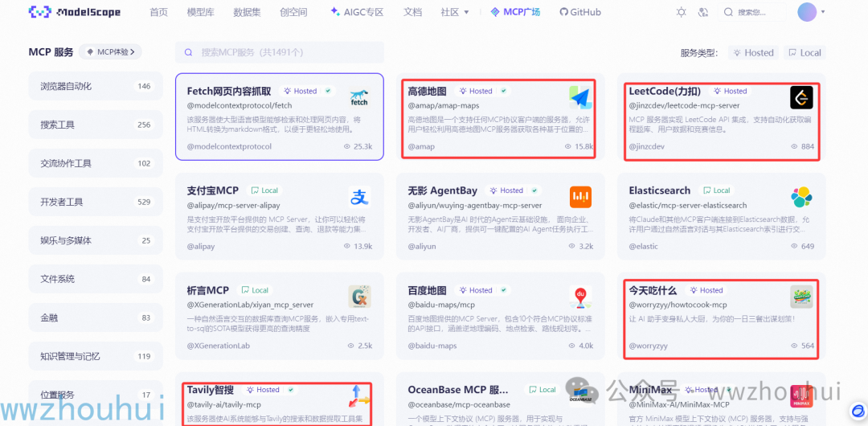Click author @alipay on 支付宝MCP card
Screen dimensions: 868x426
tap(201, 246)
